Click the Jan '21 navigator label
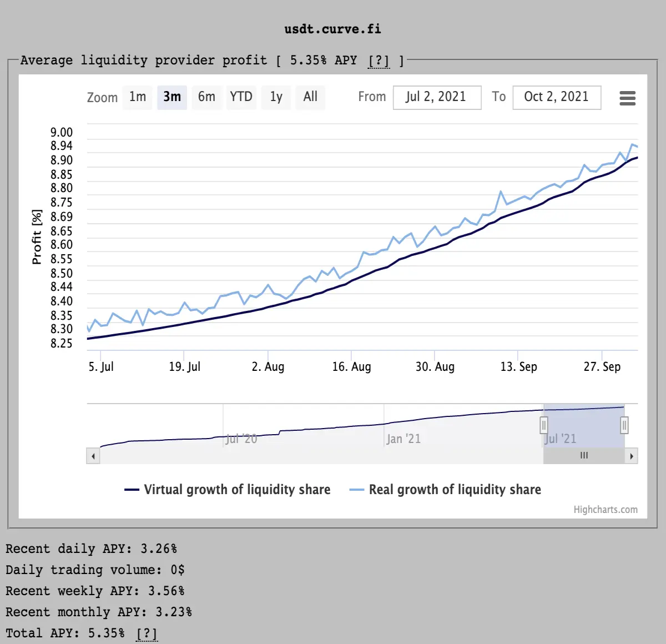The image size is (666, 644). coord(403,439)
